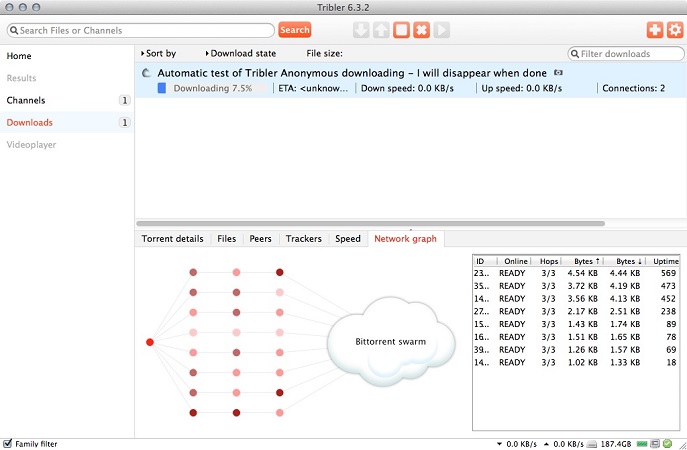Select the Automatic test of Tribler download title

coord(352,73)
